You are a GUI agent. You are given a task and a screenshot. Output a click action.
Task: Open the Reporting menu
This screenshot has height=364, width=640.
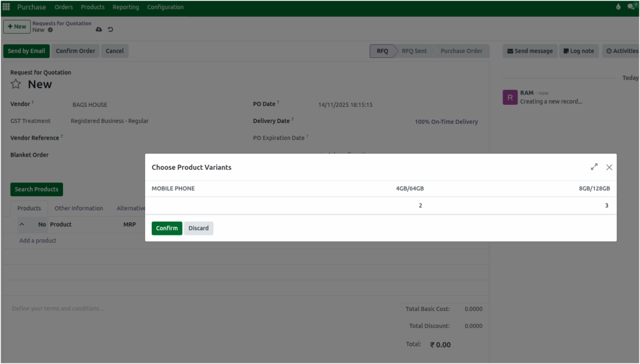point(126,7)
